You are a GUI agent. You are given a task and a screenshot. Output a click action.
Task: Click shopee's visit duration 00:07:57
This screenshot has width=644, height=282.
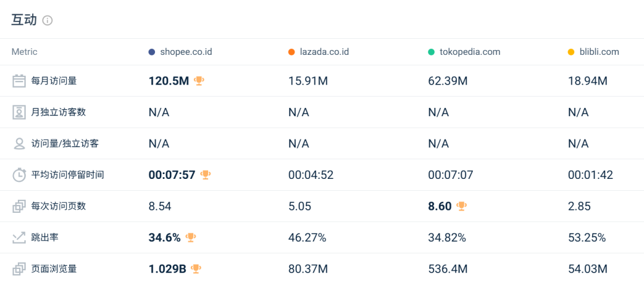pyautogui.click(x=172, y=175)
